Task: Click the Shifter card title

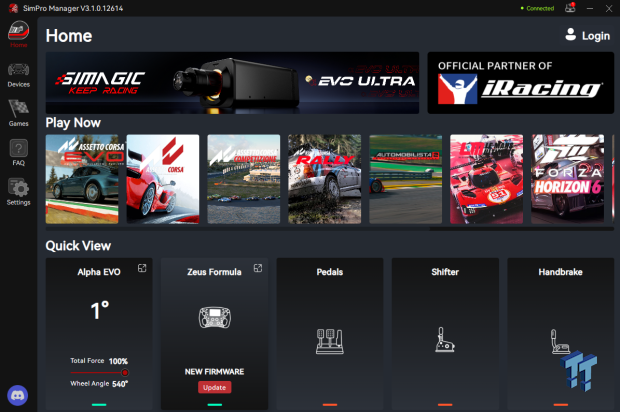Action: click(x=445, y=272)
